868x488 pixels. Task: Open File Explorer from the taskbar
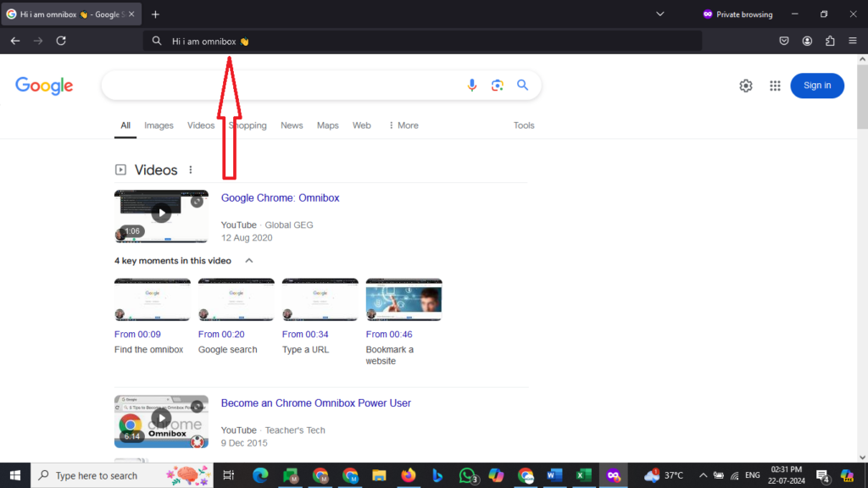pyautogui.click(x=379, y=475)
